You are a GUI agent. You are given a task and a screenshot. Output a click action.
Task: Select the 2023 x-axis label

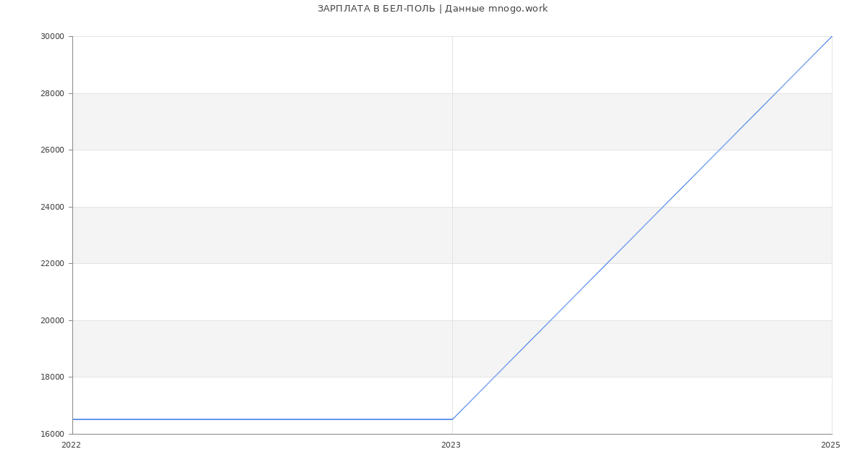[451, 445]
